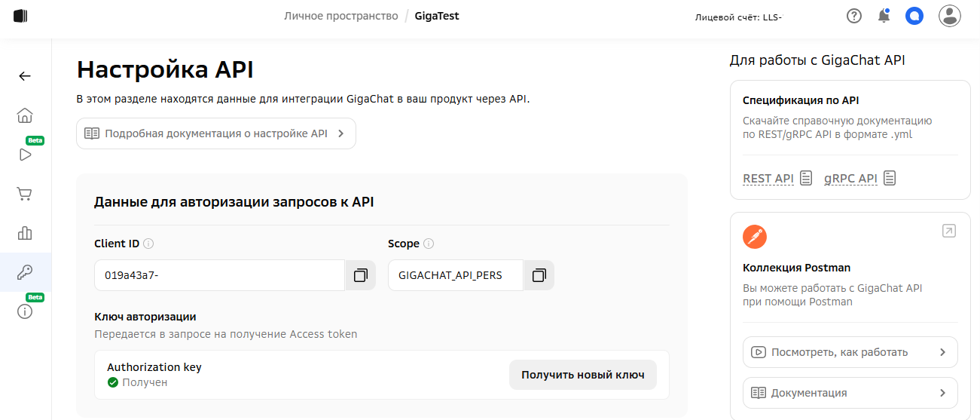The height and width of the screenshot is (420, 980).
Task: Open the statistics bar chart section
Action: click(x=25, y=233)
